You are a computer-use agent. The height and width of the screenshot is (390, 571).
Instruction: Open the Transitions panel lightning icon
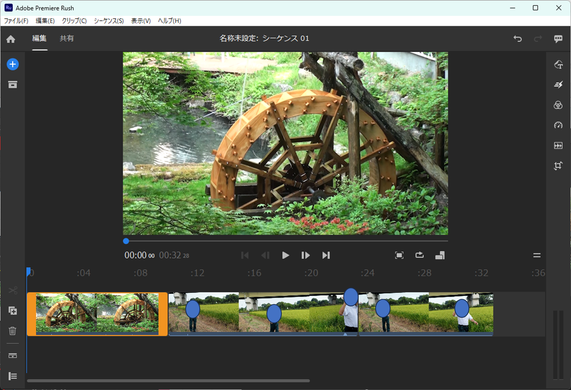point(558,85)
